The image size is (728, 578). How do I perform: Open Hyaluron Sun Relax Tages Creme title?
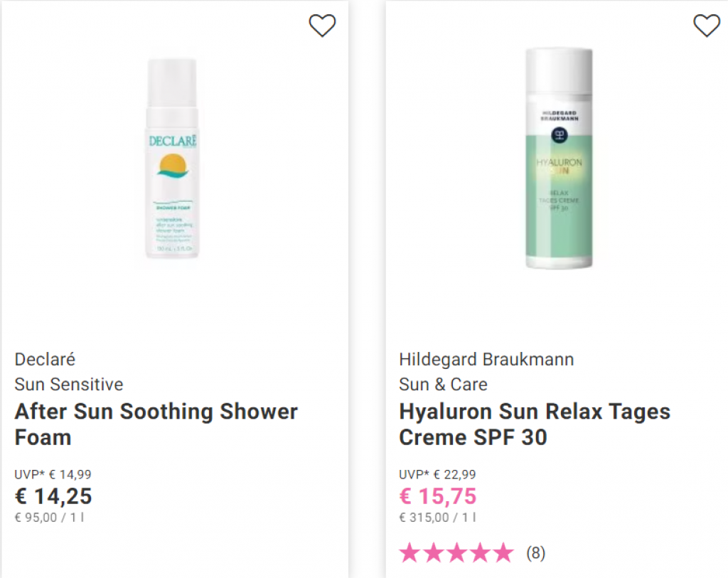pos(535,424)
